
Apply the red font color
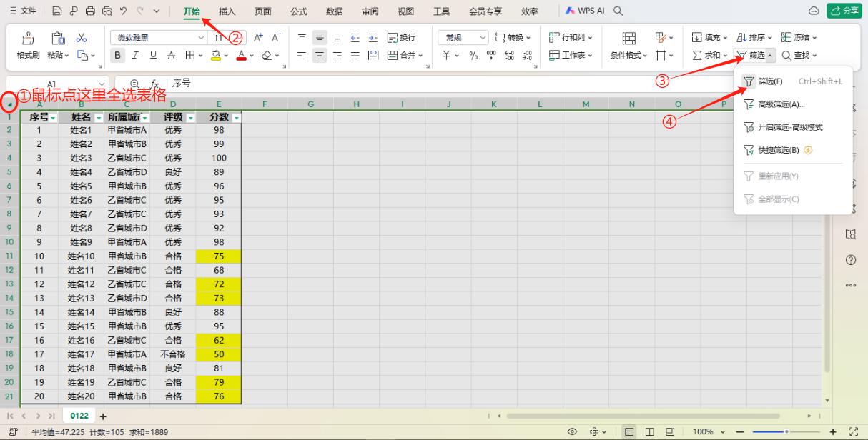241,55
